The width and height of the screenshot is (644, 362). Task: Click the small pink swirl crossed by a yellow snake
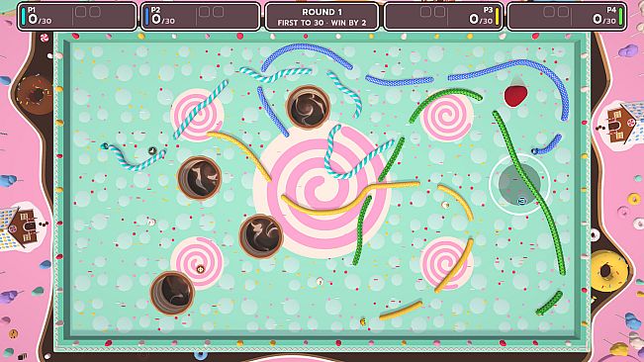[x=446, y=263]
